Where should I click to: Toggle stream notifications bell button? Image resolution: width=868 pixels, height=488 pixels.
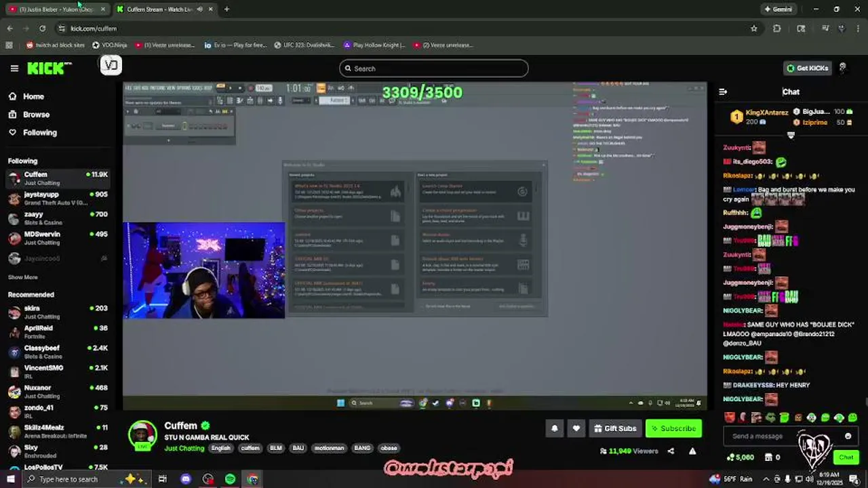[x=555, y=428]
